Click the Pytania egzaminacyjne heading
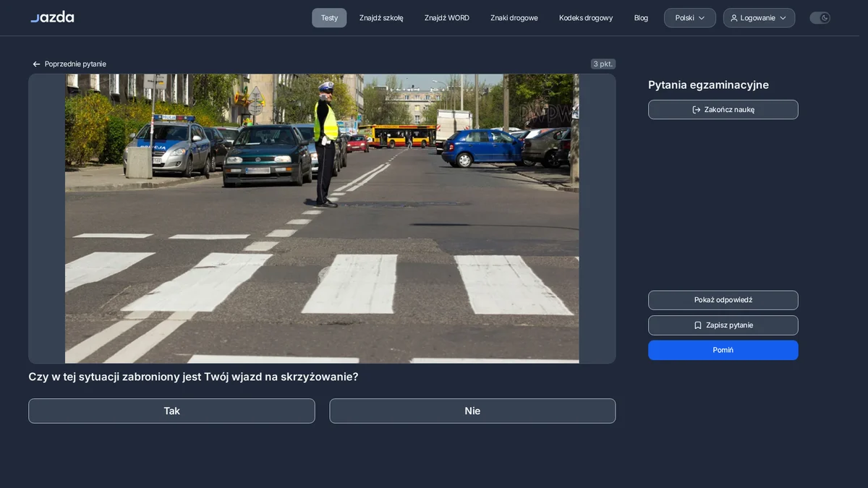The image size is (868, 488). 709,85
